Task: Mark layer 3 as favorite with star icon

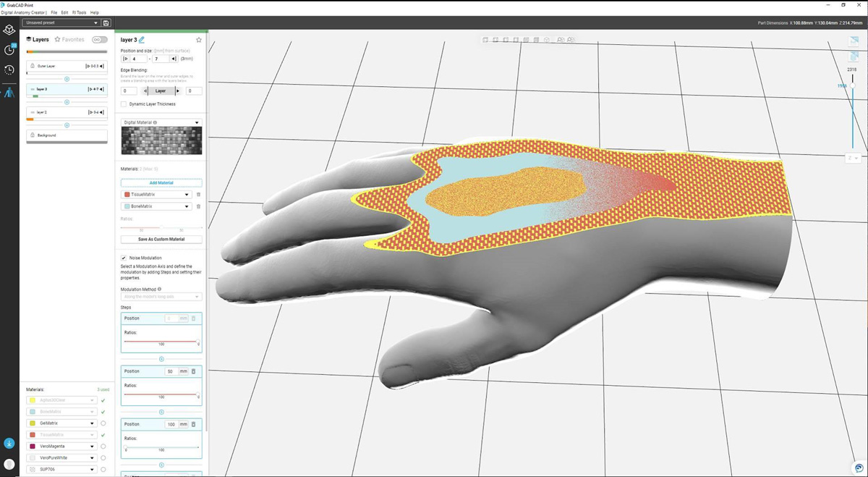Action: click(199, 40)
